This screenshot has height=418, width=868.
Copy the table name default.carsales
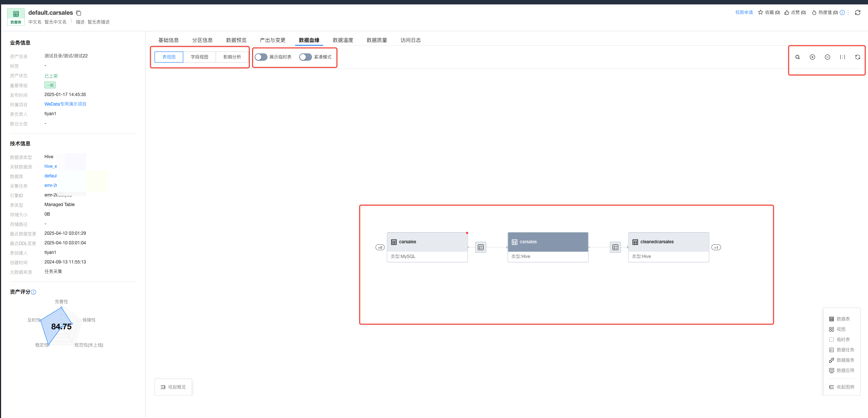pyautogui.click(x=79, y=13)
